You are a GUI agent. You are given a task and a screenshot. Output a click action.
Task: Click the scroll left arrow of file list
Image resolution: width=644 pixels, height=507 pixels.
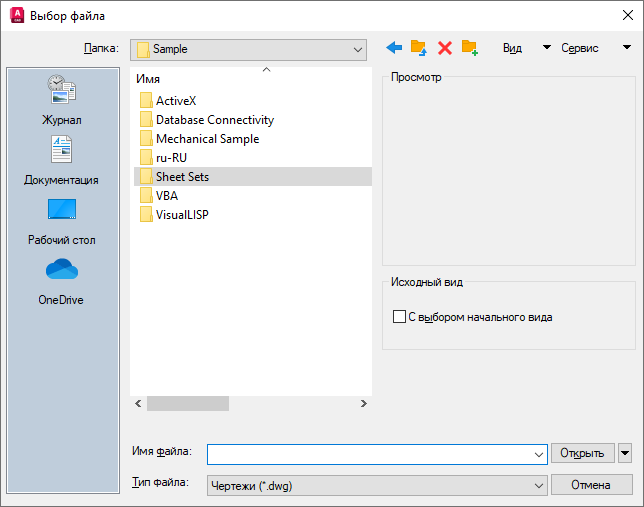pyautogui.click(x=138, y=403)
